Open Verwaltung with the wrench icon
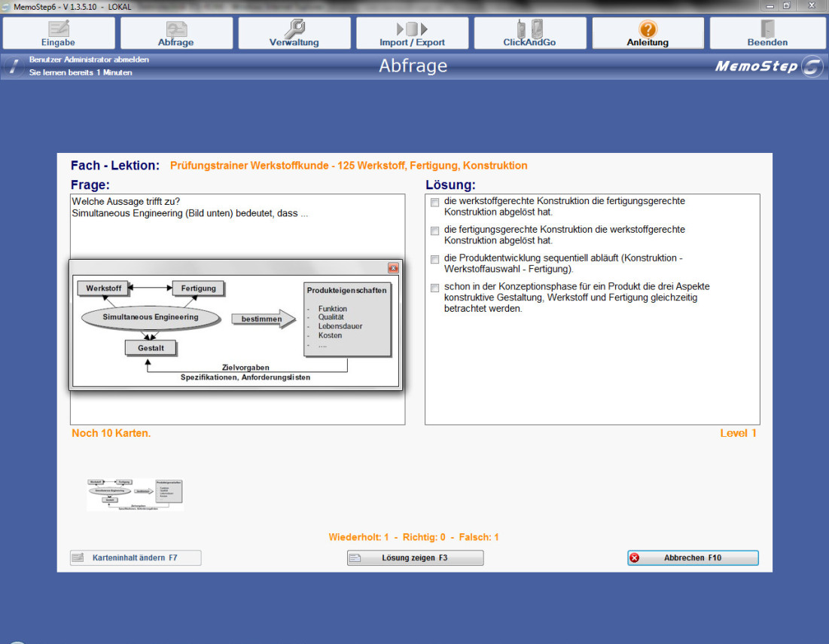The height and width of the screenshot is (644, 829). pos(294,33)
